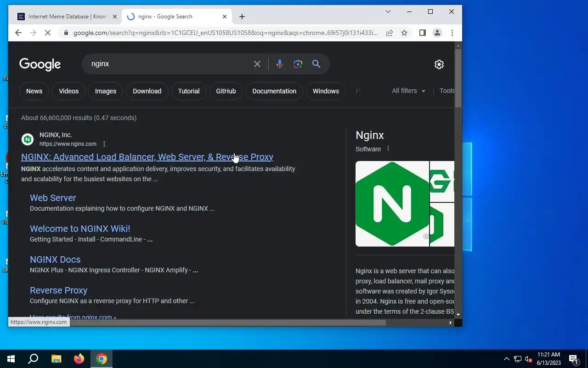Go back with browser back arrow
588x368 pixels.
pyautogui.click(x=18, y=33)
